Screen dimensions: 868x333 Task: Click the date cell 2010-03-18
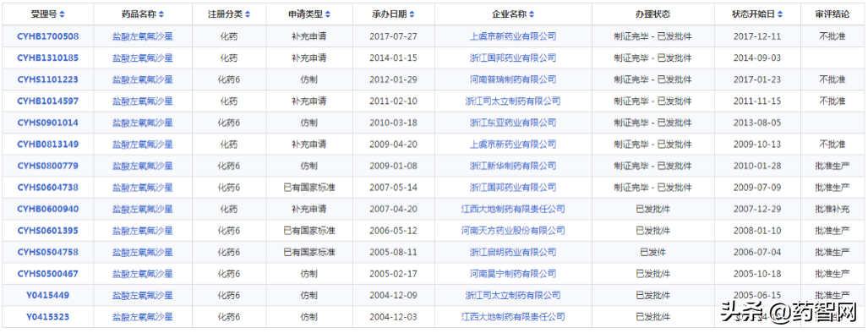394,123
